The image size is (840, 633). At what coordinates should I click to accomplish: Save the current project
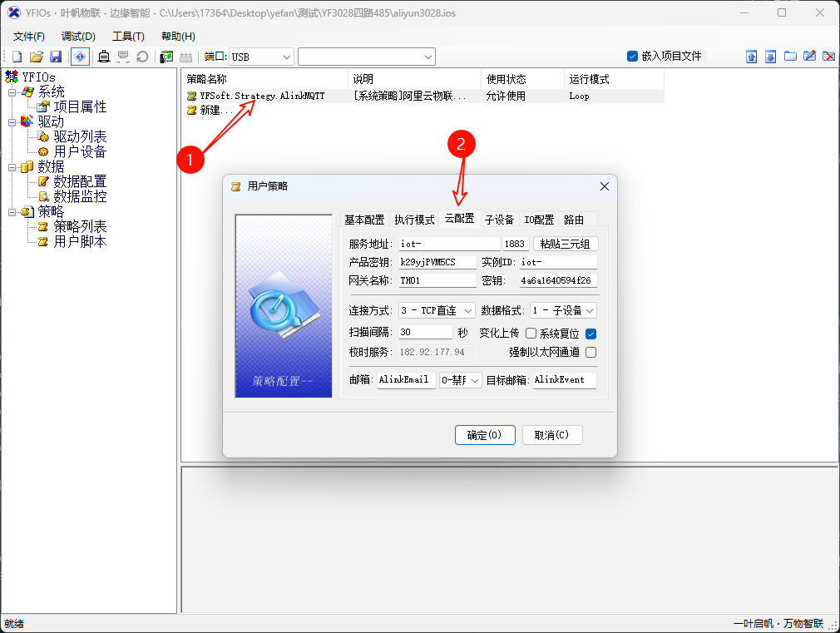(x=56, y=56)
